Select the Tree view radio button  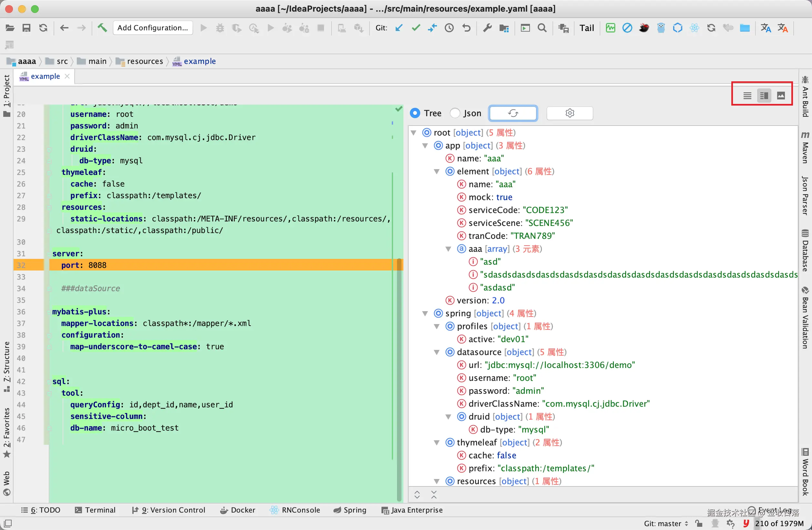tap(415, 113)
